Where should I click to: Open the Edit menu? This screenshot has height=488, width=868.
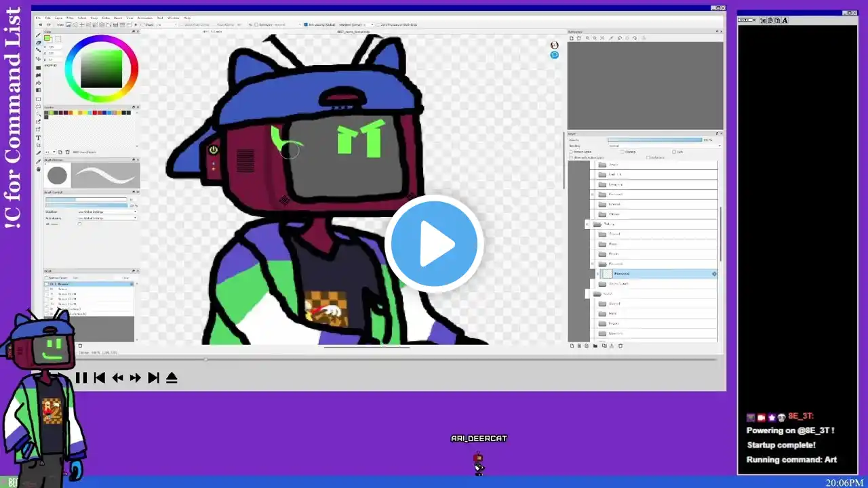[48, 18]
